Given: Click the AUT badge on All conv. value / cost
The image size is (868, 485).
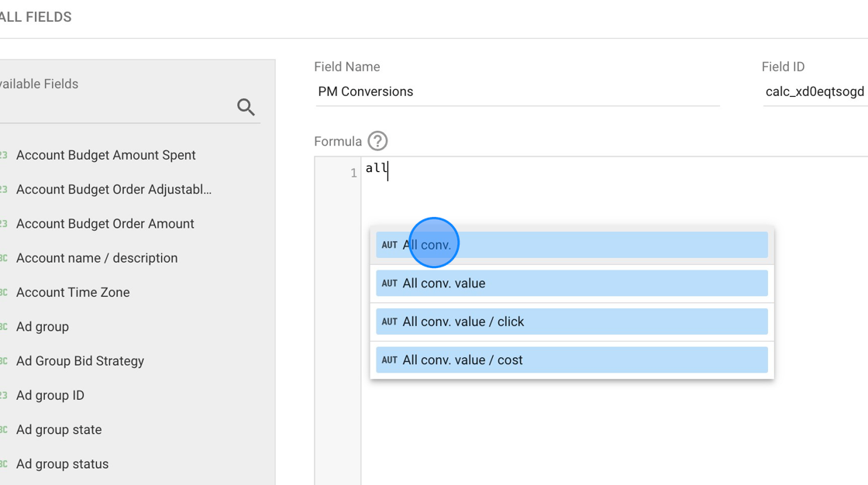Looking at the screenshot, I should coord(388,359).
